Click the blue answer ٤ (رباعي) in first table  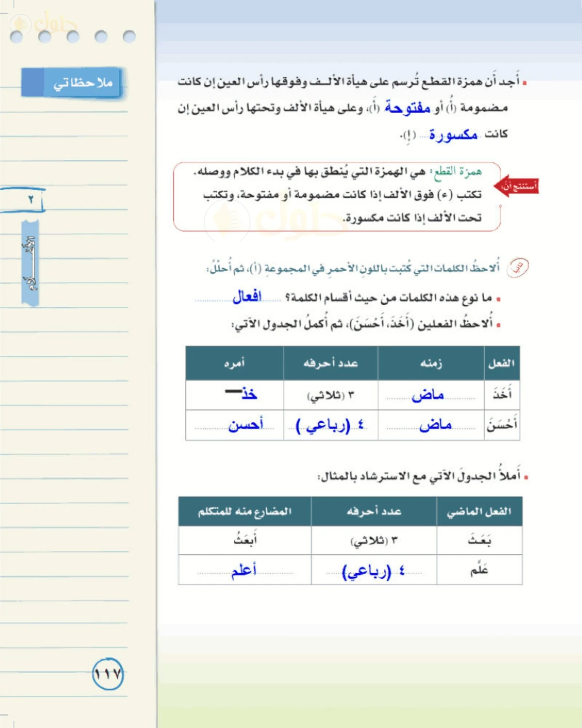[330, 426]
